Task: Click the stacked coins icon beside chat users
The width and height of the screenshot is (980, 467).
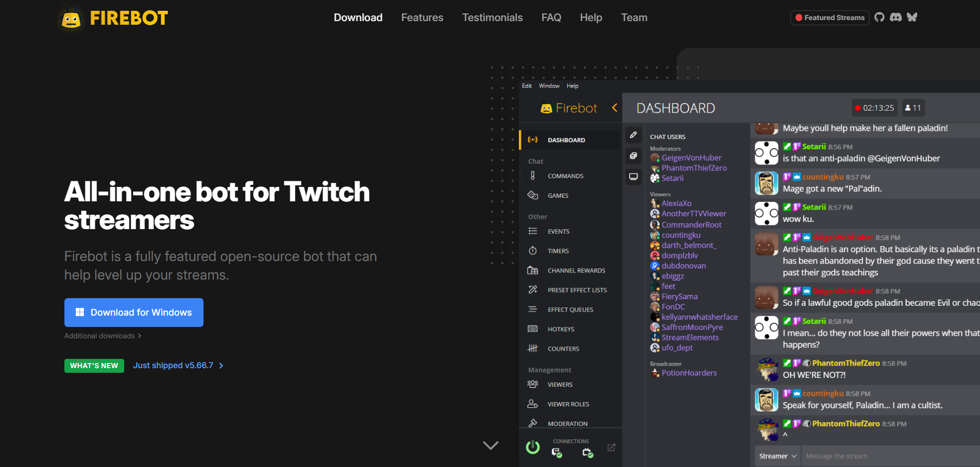Action: (634, 156)
